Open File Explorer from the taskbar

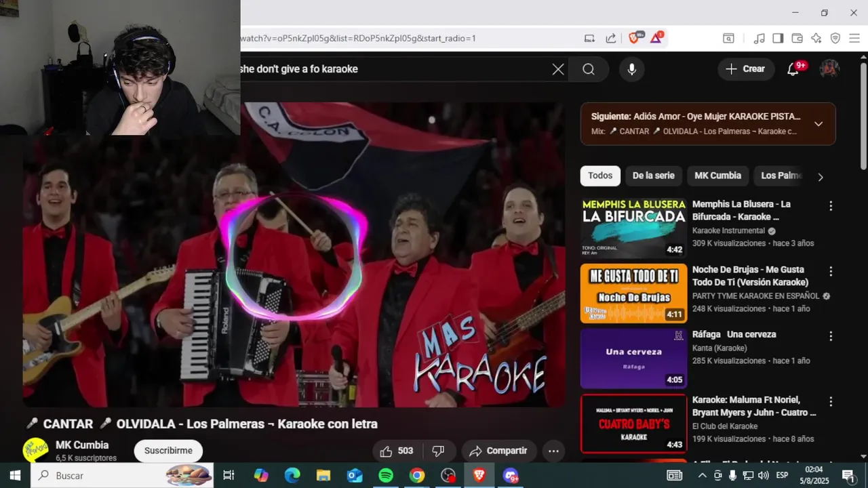[x=323, y=475]
